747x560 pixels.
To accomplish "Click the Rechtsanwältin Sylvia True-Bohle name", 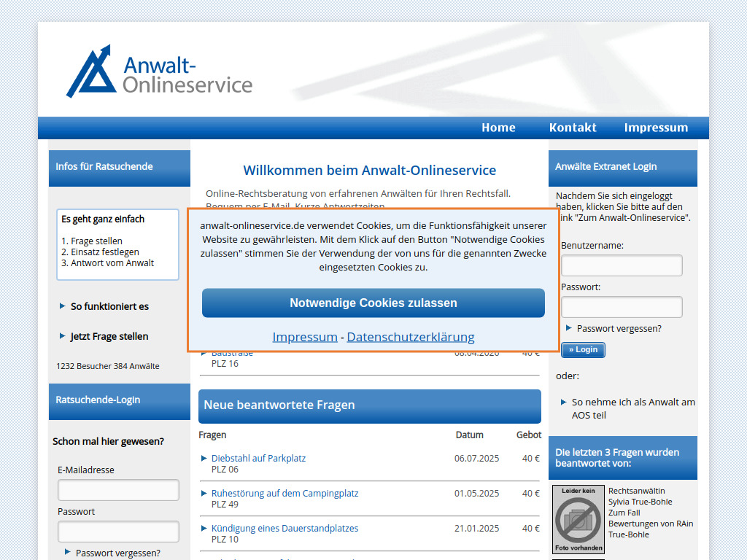I will [640, 496].
